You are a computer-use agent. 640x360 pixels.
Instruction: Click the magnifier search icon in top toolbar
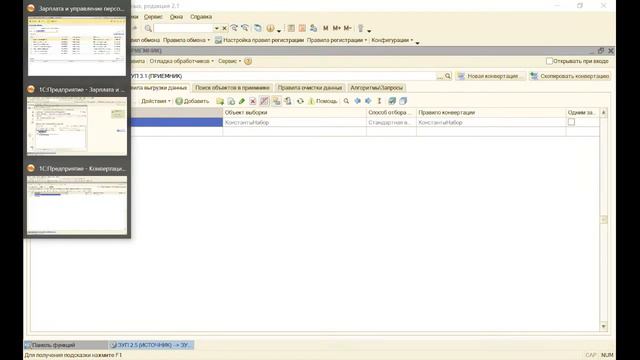(x=148, y=28)
